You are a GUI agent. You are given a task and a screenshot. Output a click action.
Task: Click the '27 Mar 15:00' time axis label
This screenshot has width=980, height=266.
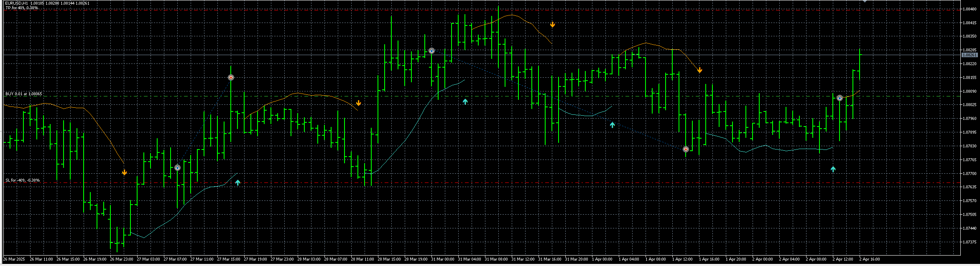229,259
